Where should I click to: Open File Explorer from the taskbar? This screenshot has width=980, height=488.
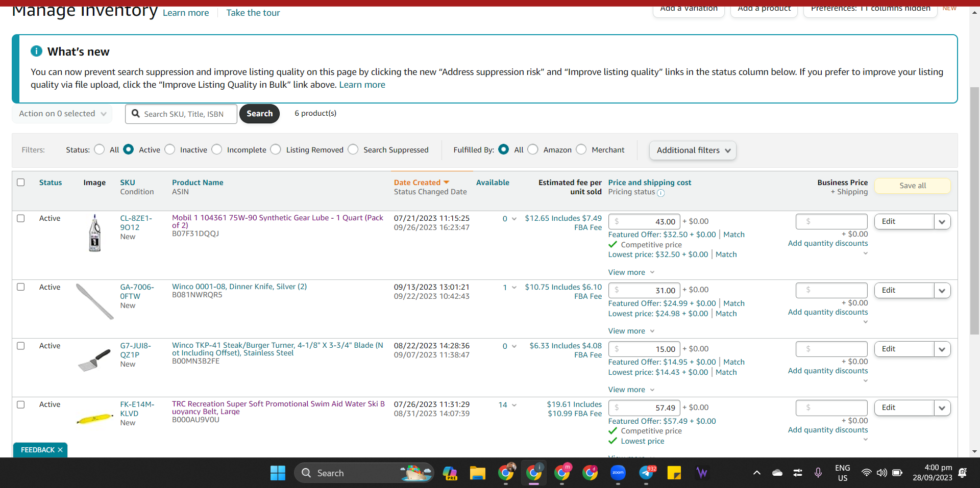coord(478,473)
